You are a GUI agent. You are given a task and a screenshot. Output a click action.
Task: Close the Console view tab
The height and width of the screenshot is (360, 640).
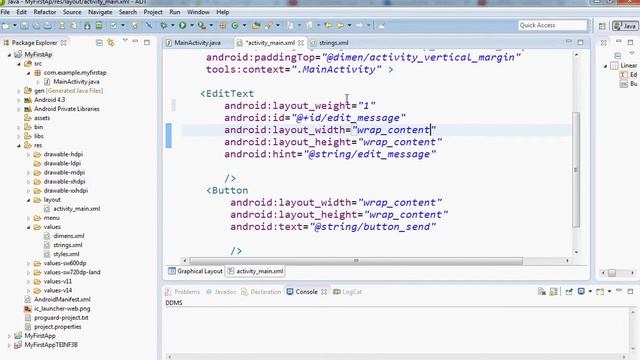324,292
